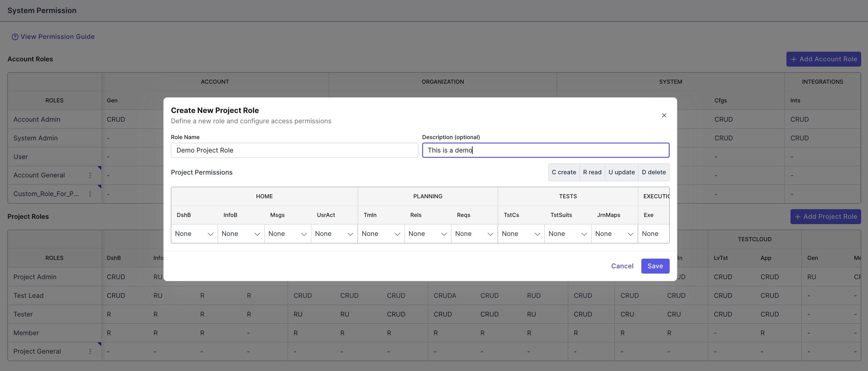Click plus icon on Add Account Role
The height and width of the screenshot is (371, 868).
tap(794, 59)
